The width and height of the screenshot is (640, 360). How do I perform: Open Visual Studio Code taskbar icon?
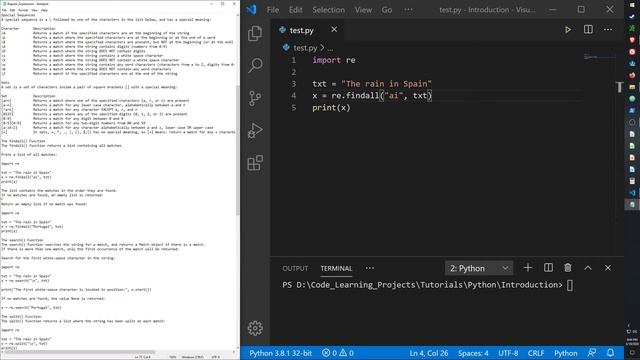pyautogui.click(x=632, y=192)
